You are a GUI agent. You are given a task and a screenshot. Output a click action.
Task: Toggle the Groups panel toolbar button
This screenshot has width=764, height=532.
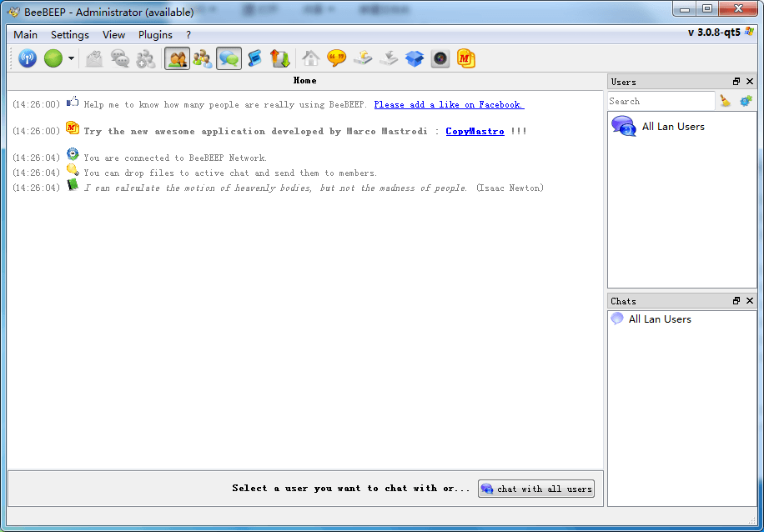click(203, 58)
